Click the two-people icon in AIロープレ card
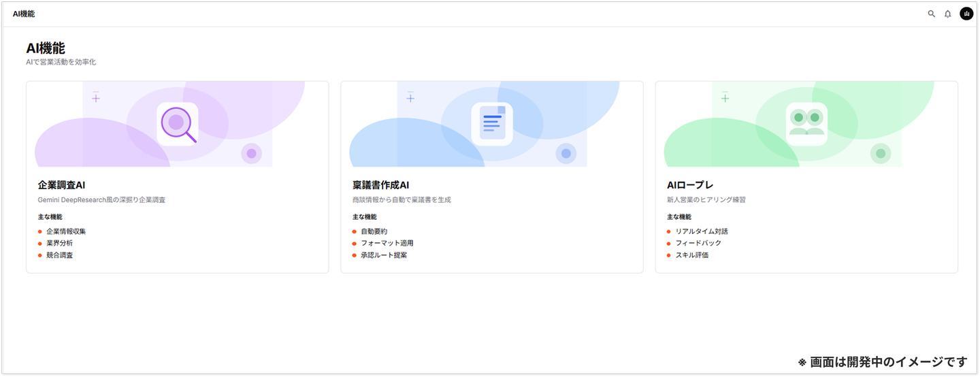Image resolution: width=980 pixels, height=377 pixels. pyautogui.click(x=806, y=124)
